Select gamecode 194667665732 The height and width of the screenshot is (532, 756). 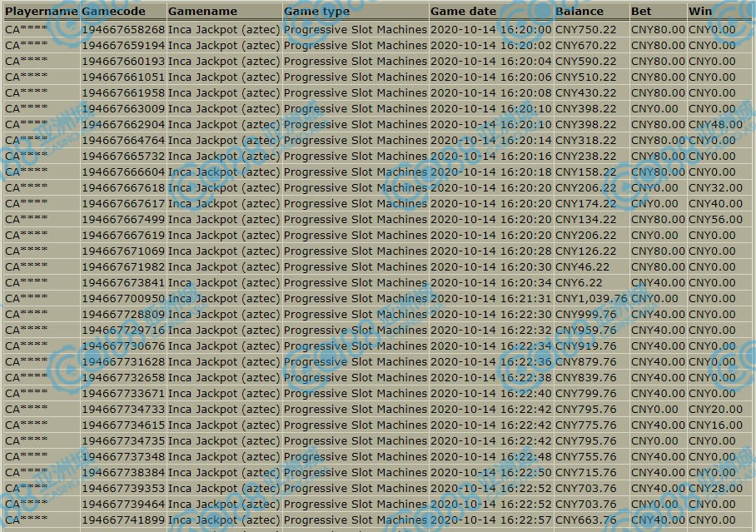123,157
